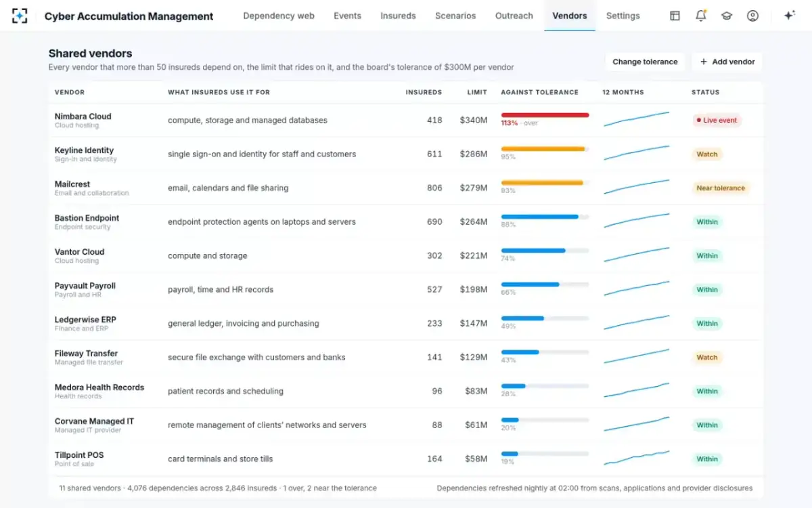Screen dimensions: 812x508
Task: Switch to the Dependency web tab
Action: click(x=279, y=16)
